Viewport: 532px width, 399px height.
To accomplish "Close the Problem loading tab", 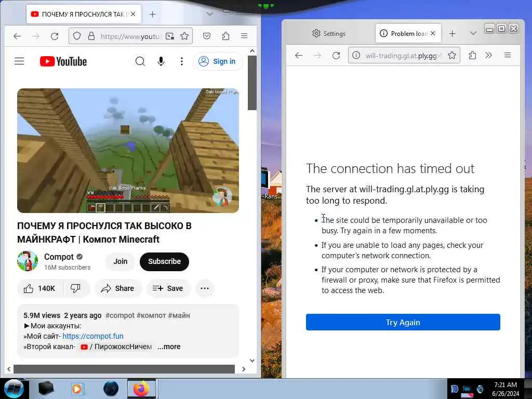I will coord(433,33).
